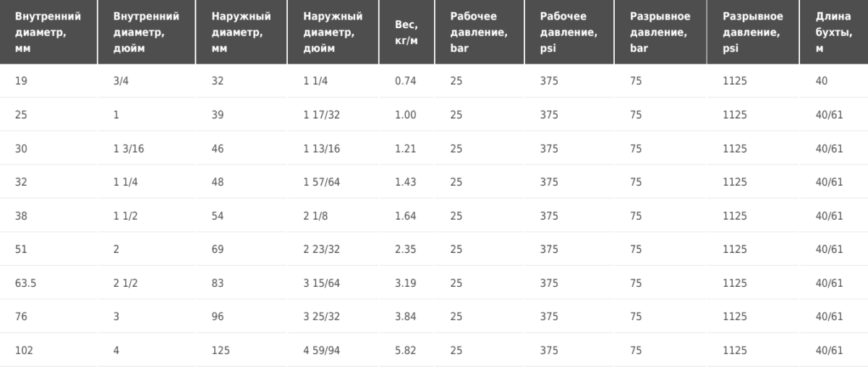Click the weight cell showing 2.35
This screenshot has height=367, width=868.
click(x=407, y=249)
